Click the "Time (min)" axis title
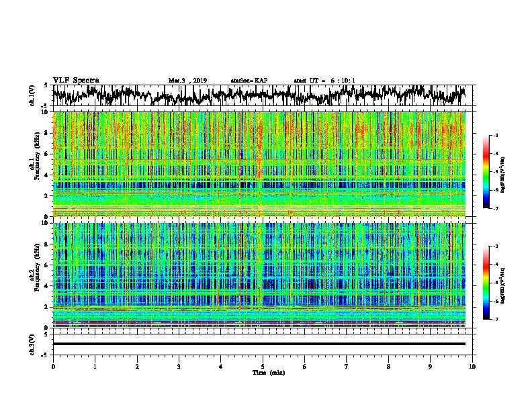532x411 pixels. click(x=269, y=373)
